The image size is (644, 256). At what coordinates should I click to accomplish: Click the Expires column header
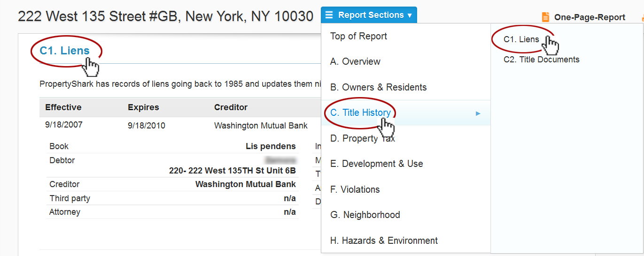(143, 107)
